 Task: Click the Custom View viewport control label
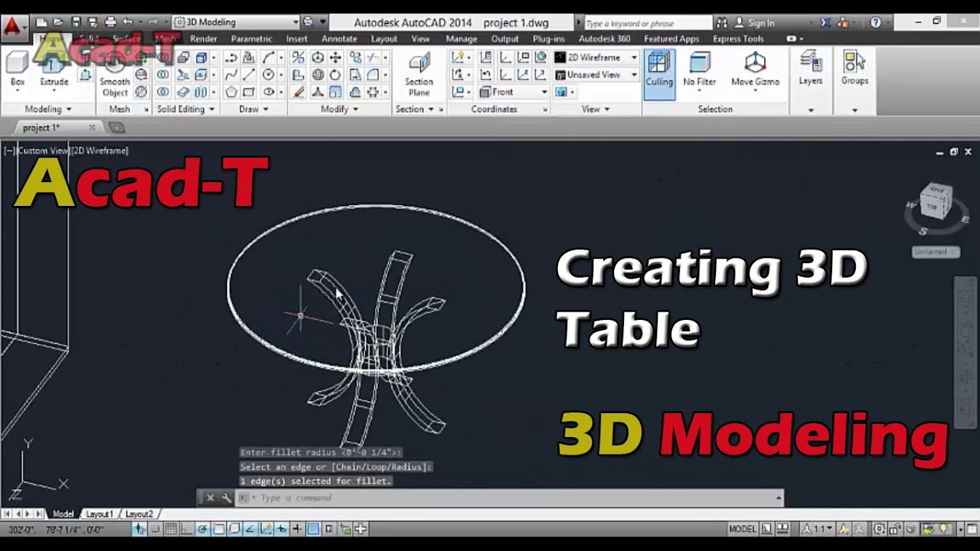(x=42, y=151)
